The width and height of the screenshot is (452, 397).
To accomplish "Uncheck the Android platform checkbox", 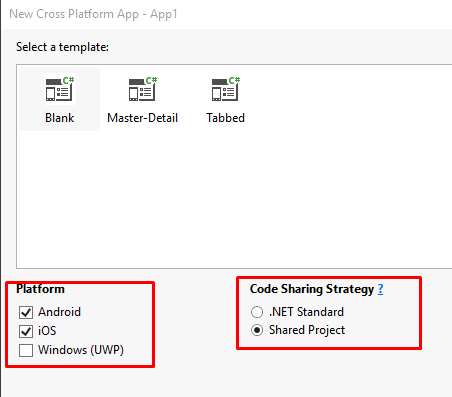I will [26, 312].
